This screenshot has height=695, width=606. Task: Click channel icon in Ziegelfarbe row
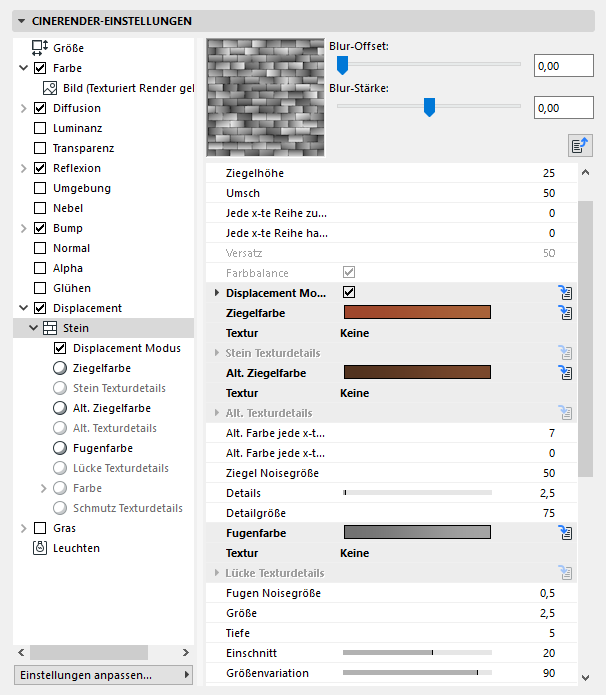565,312
